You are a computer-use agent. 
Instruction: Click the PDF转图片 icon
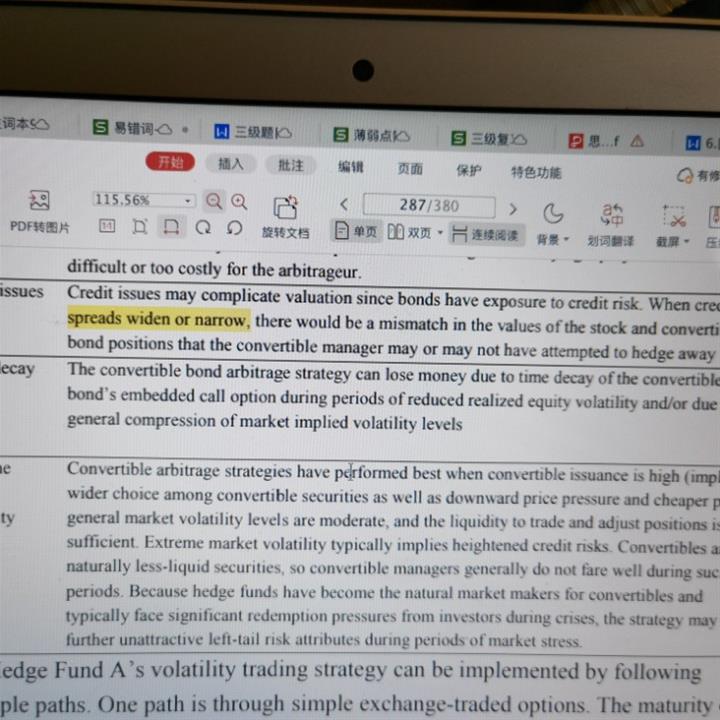[x=39, y=201]
